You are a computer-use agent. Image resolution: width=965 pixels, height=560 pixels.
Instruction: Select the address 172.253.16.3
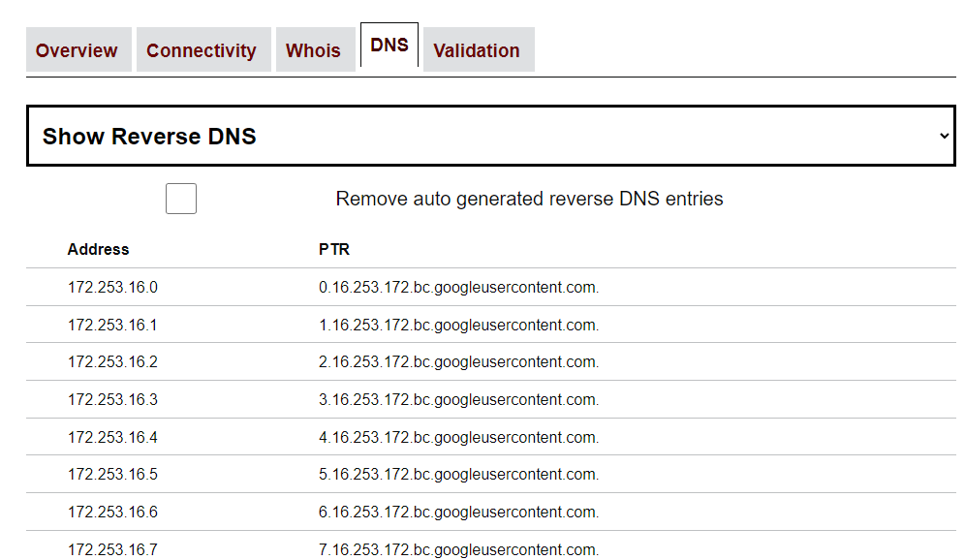point(110,399)
